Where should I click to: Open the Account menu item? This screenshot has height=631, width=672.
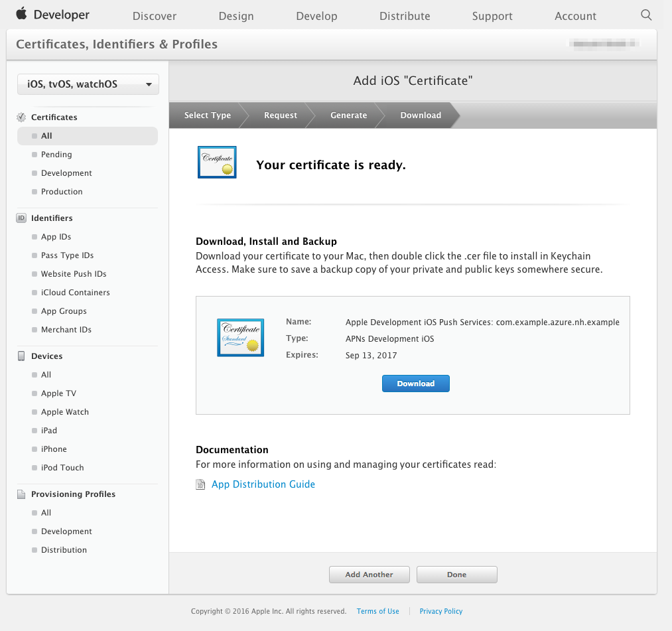[x=575, y=15]
